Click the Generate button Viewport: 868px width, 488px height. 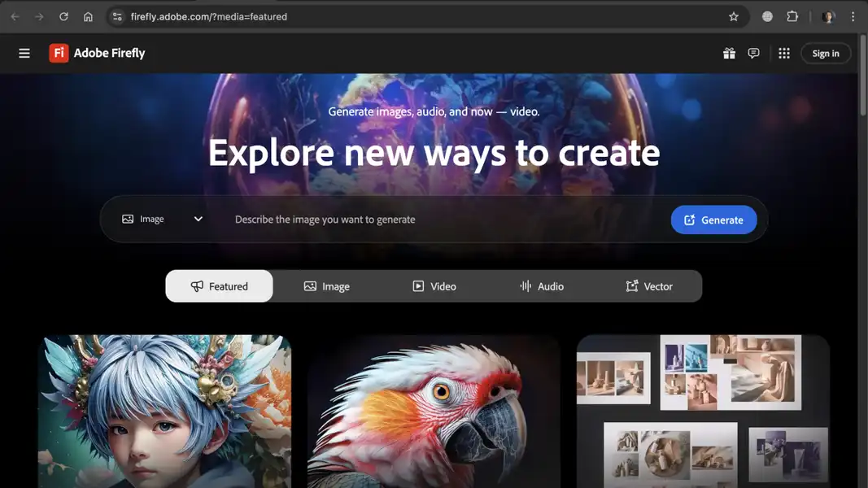point(713,219)
